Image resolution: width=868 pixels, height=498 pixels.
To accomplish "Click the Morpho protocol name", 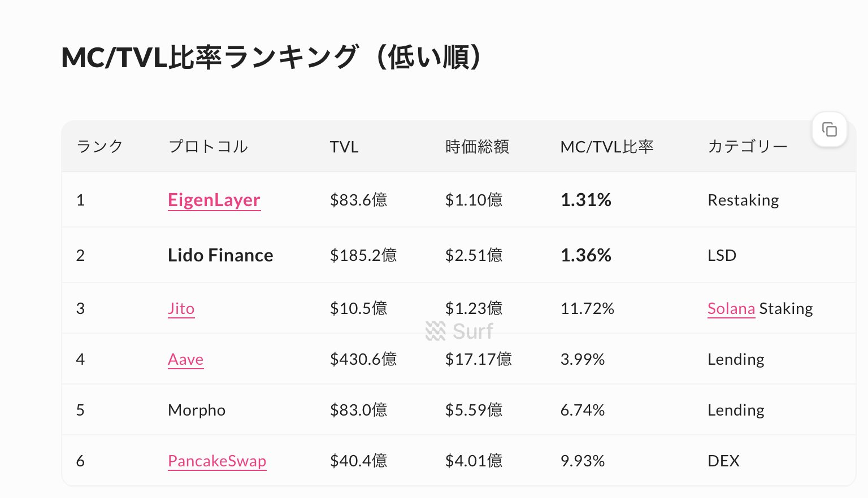I will click(x=197, y=410).
